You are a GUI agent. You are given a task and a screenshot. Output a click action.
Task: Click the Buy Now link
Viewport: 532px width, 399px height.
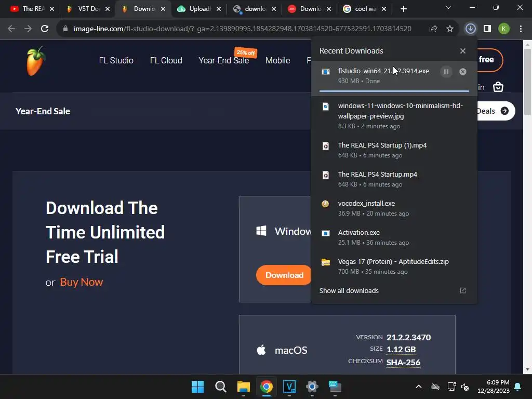pos(82,282)
